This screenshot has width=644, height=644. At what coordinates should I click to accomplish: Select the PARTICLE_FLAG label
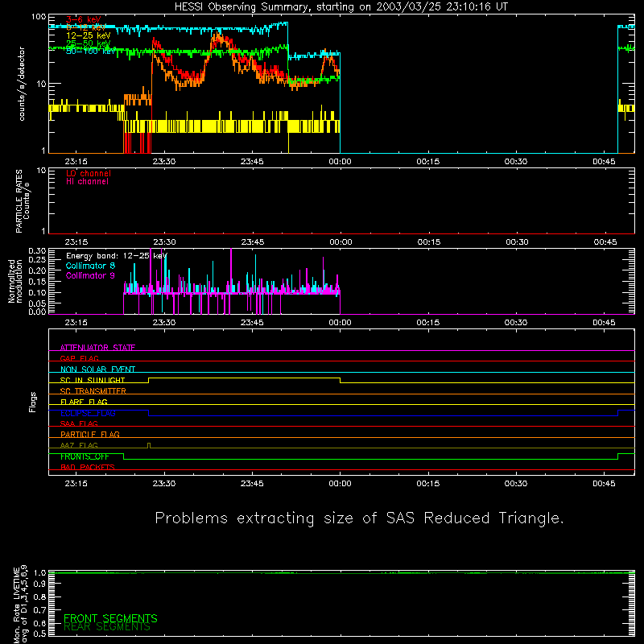pos(90,435)
